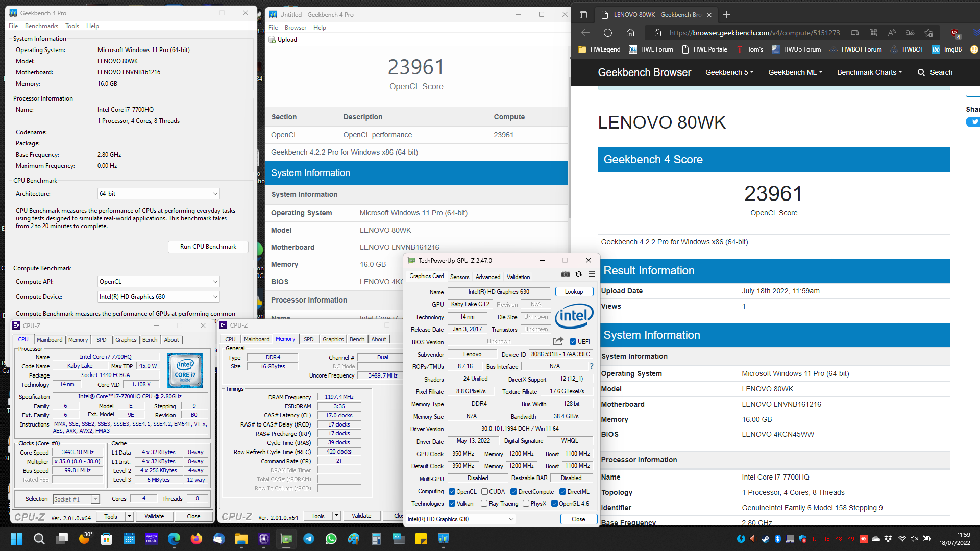This screenshot has height=551, width=980.
Task: Open the Browser menu in Untitled Geekbench window
Action: click(x=296, y=28)
